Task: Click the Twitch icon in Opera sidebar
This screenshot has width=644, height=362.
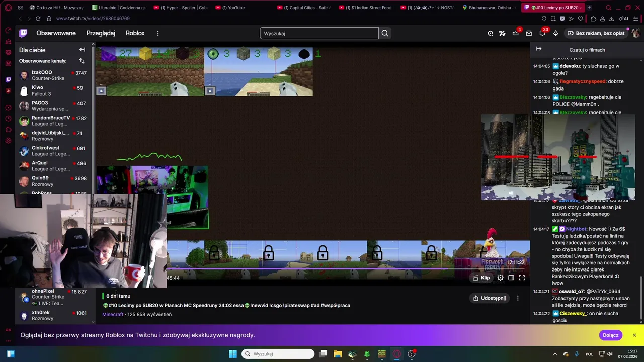Action: point(8,79)
